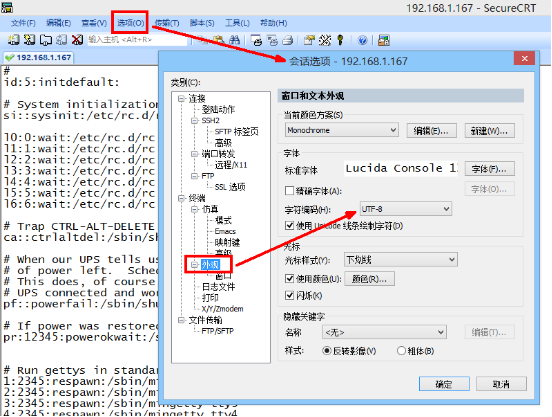
Task: Select Emacs in category tree
Action: click(x=225, y=231)
